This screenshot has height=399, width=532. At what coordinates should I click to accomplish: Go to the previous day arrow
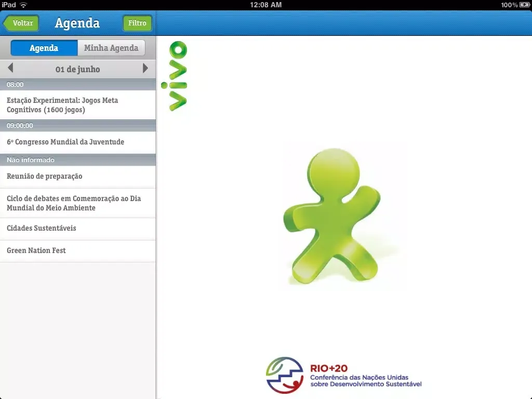point(10,68)
